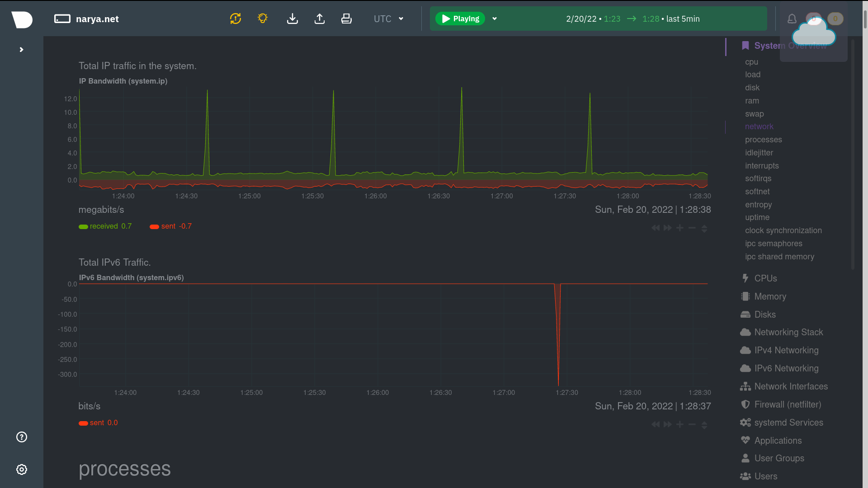Open IPv6 Networking menu section
Image resolution: width=868 pixels, height=488 pixels.
click(786, 368)
